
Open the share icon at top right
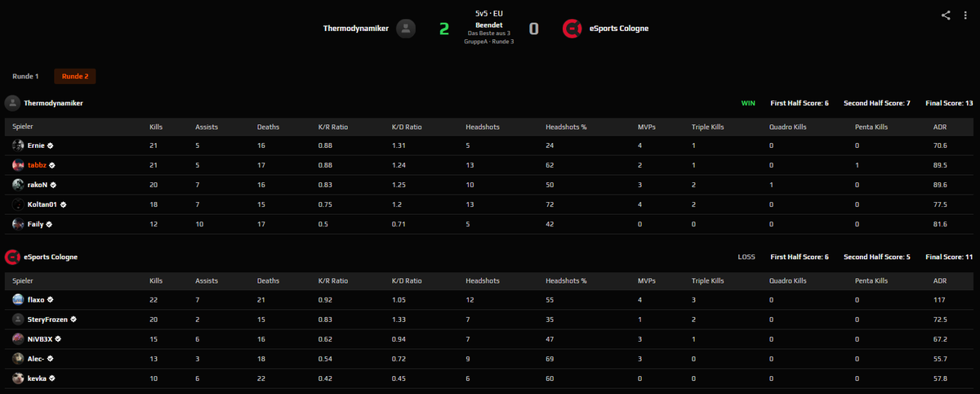click(946, 15)
